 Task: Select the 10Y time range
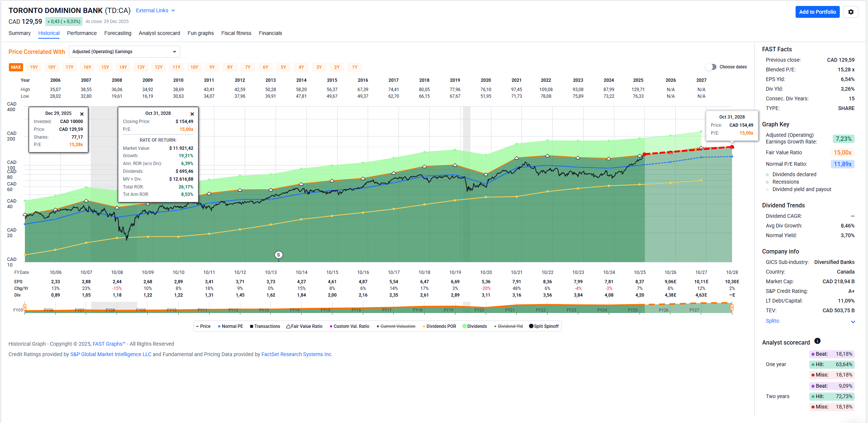pos(194,67)
